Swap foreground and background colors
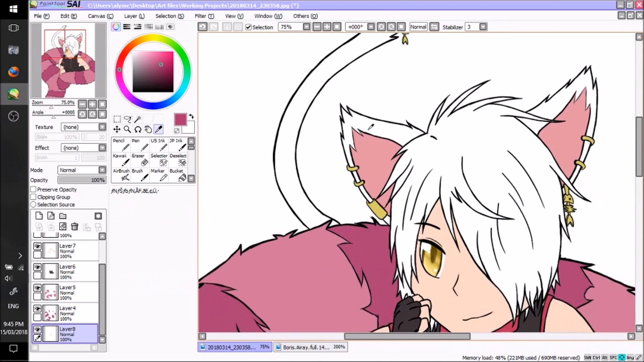This screenshot has height=362, width=644. [x=191, y=117]
